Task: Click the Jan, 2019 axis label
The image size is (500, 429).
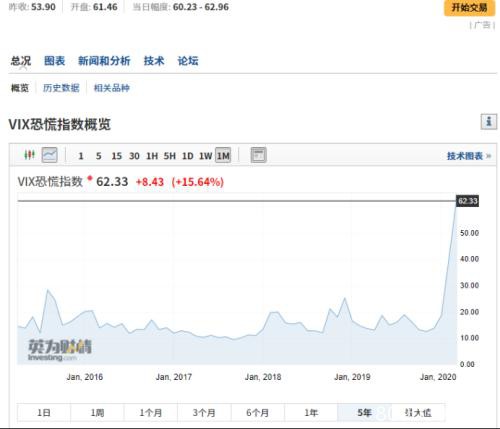Action: pyautogui.click(x=352, y=377)
